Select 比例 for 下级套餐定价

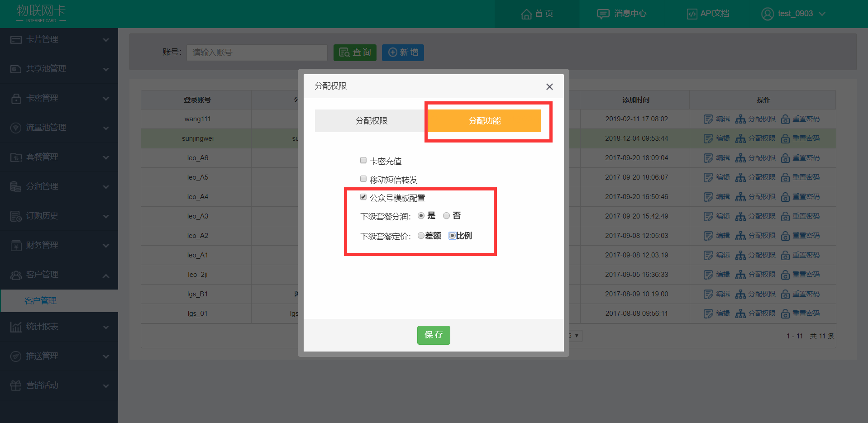pyautogui.click(x=452, y=236)
